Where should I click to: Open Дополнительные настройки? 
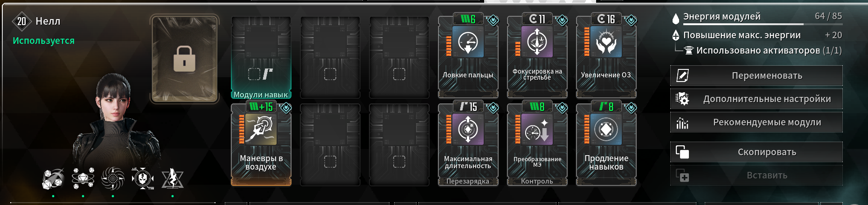pyautogui.click(x=757, y=99)
